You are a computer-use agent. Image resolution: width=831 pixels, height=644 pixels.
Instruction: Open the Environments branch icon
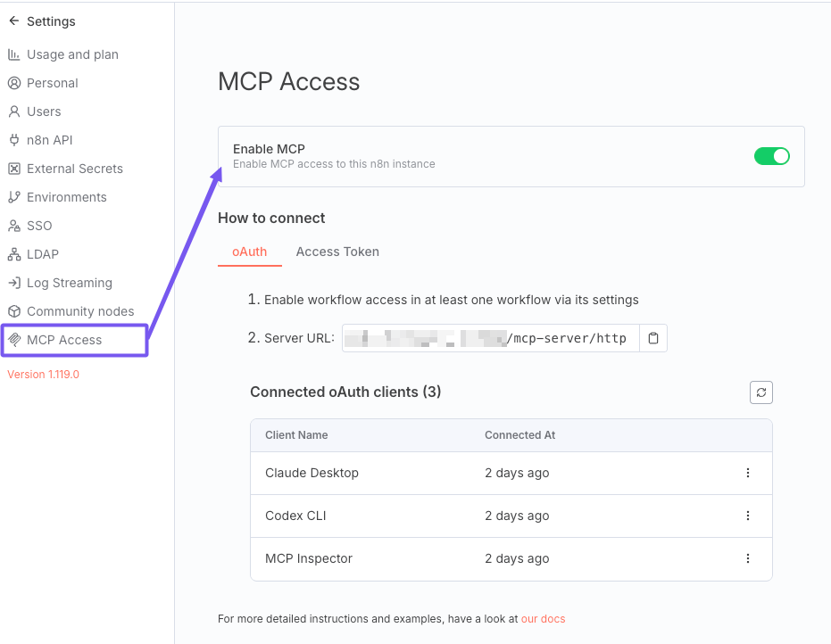click(15, 197)
